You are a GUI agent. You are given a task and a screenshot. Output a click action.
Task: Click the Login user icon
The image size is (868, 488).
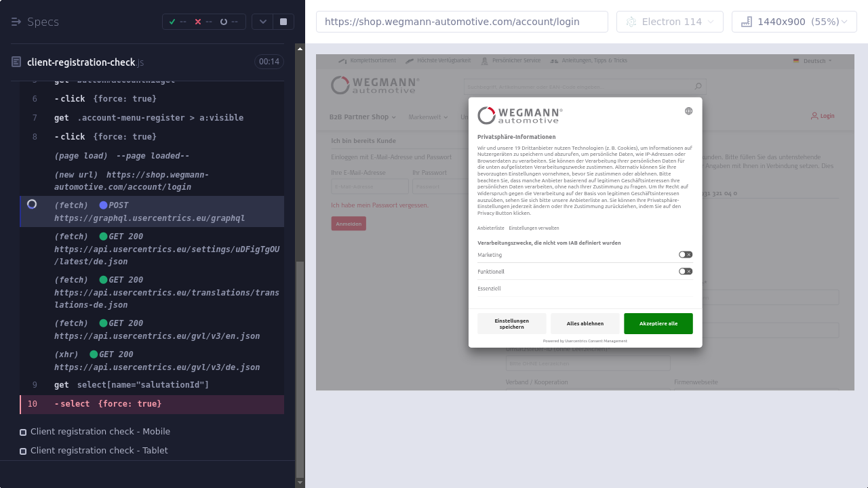click(814, 116)
